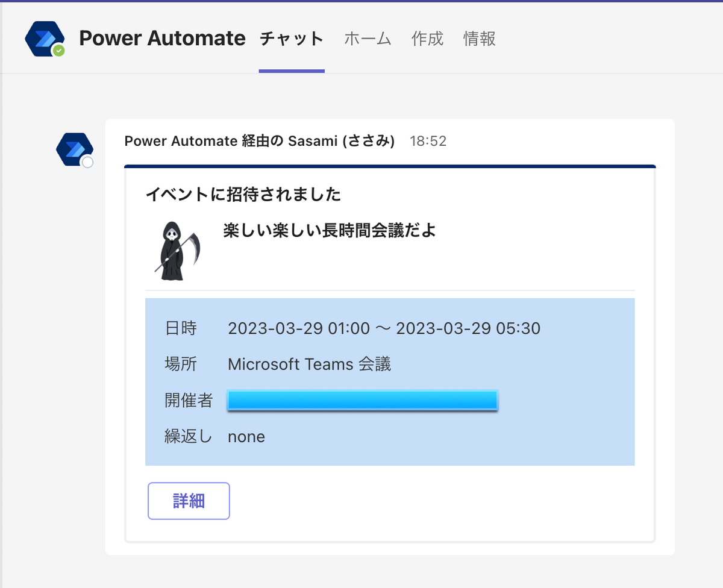Screen dimensions: 723x588
Task: Click the status circle on the bot avatar
Action: click(x=87, y=161)
